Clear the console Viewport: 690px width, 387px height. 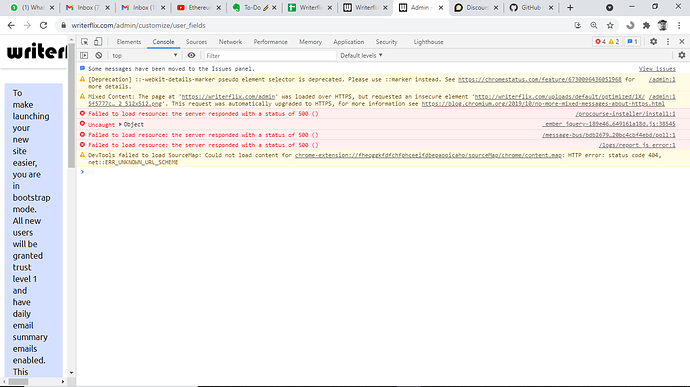pyautogui.click(x=99, y=55)
